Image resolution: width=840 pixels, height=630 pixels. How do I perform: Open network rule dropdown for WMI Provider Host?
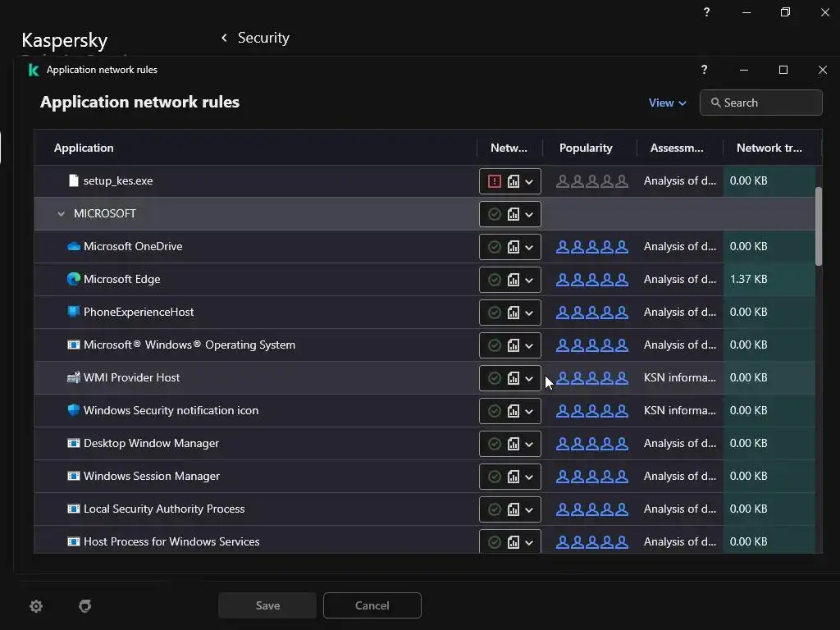[529, 378]
